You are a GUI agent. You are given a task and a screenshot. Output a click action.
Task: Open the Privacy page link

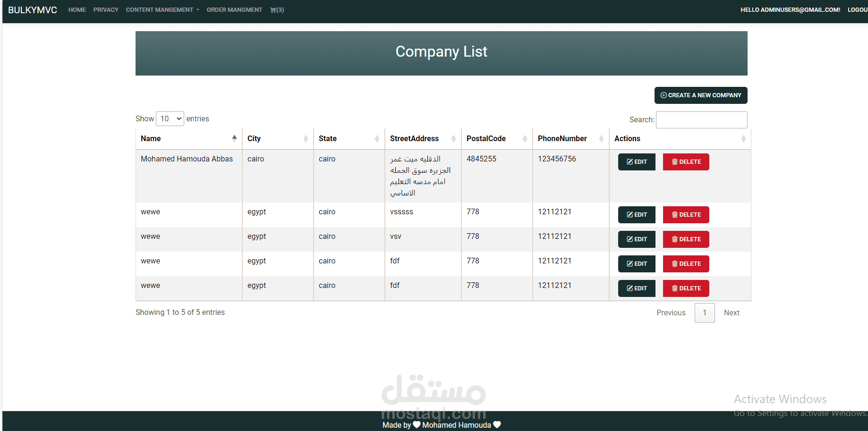(x=106, y=10)
